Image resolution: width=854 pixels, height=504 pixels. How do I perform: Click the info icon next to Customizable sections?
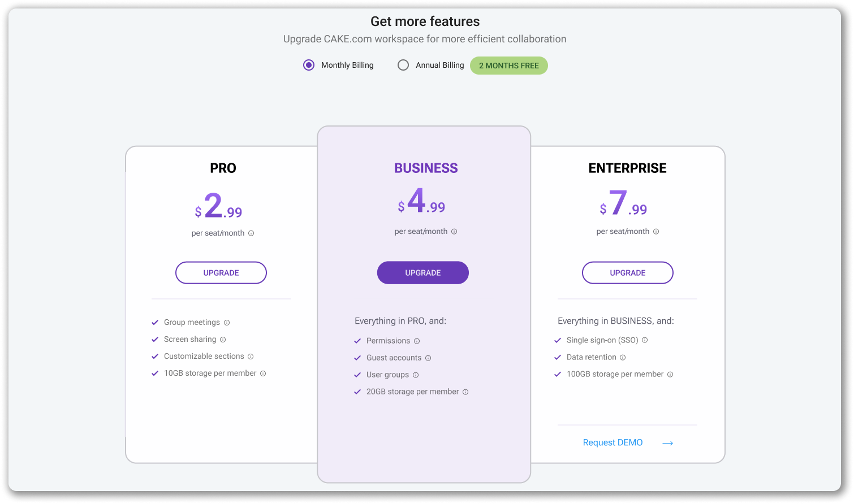(251, 356)
